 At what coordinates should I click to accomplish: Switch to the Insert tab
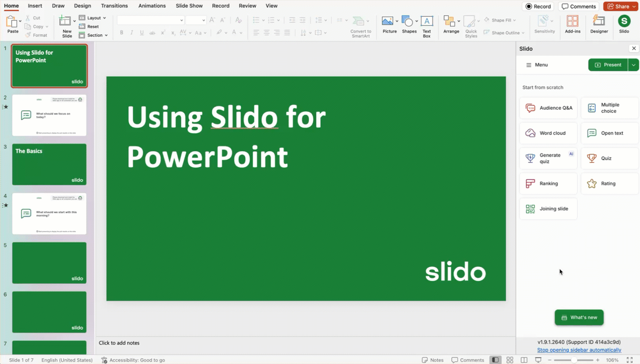pyautogui.click(x=35, y=6)
